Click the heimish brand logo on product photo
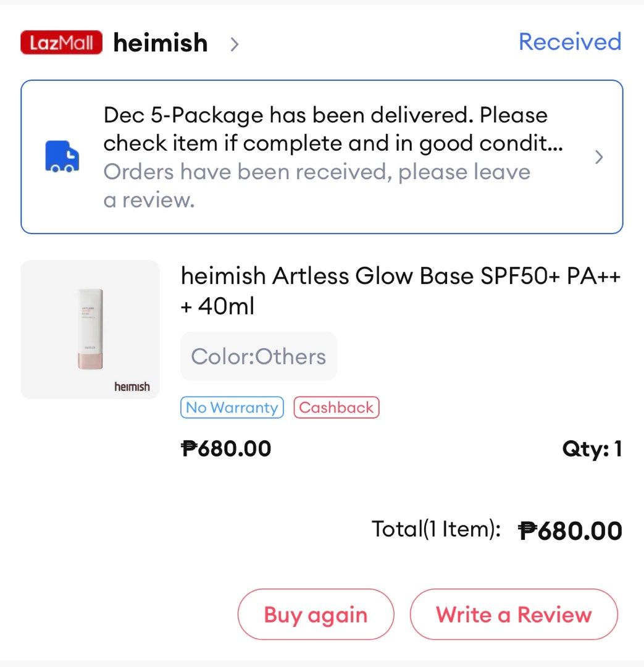 click(x=131, y=386)
